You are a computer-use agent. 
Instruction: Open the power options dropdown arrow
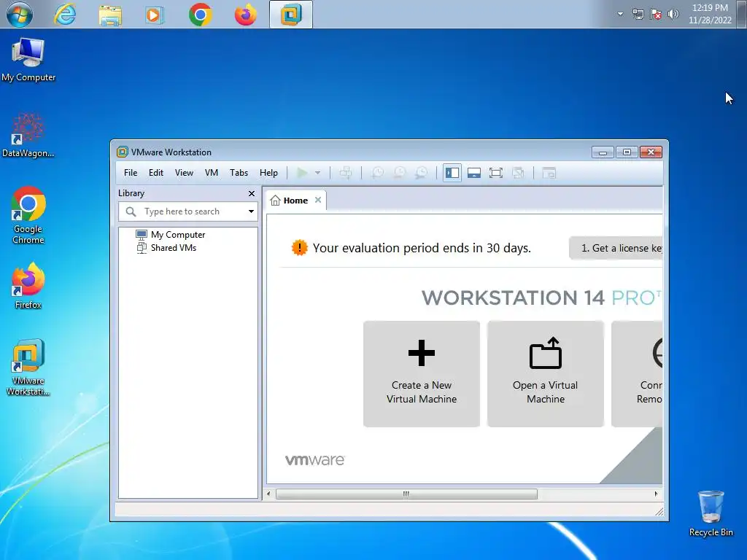(318, 173)
